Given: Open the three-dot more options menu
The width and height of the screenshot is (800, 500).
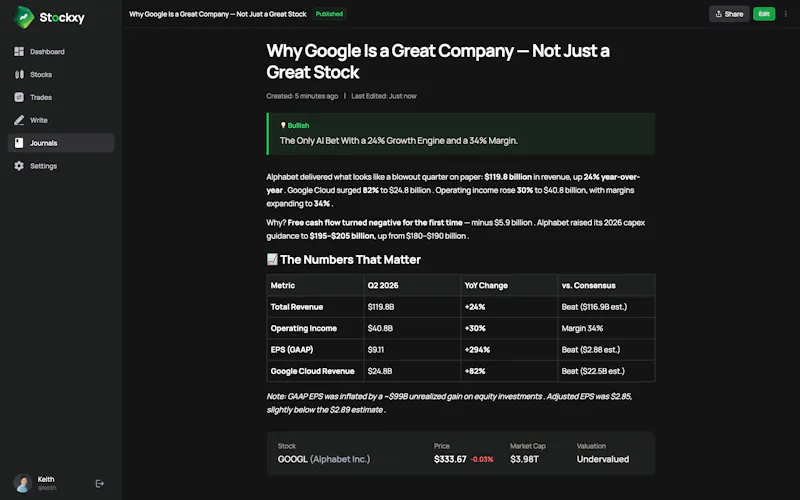Looking at the screenshot, I should click(x=785, y=14).
